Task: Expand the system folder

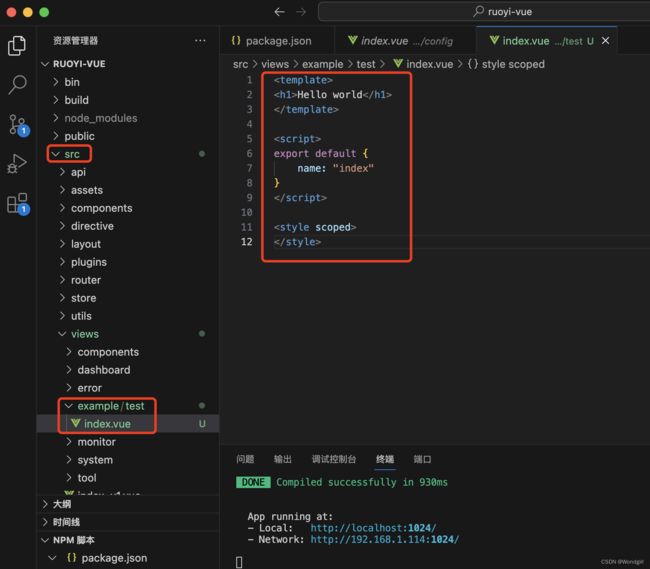Action: pos(128,460)
